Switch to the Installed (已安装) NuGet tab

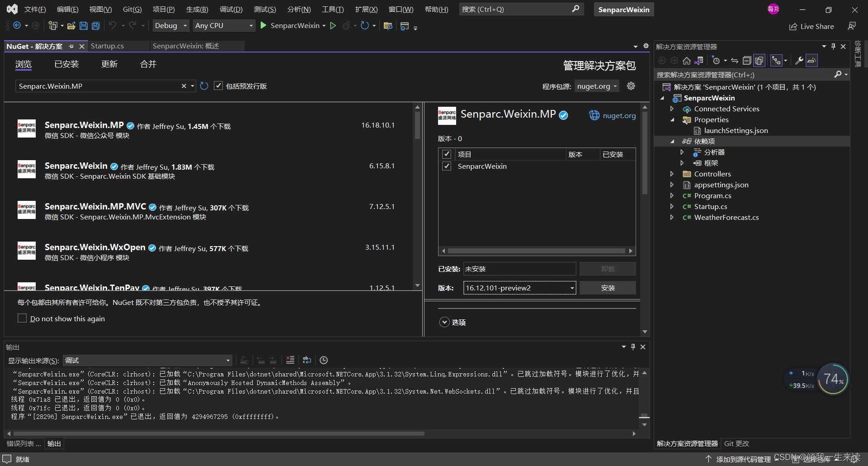(66, 64)
